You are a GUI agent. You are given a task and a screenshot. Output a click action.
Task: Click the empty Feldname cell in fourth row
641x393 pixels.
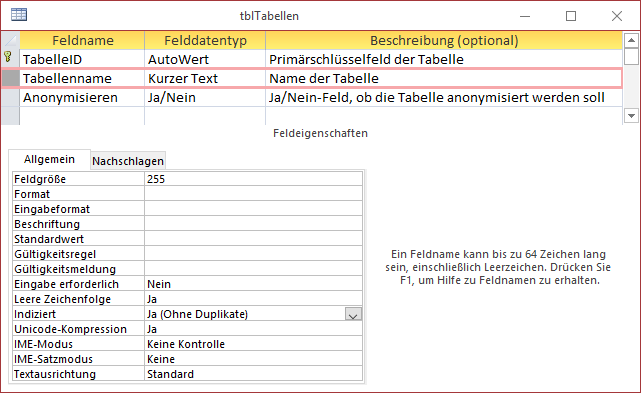coord(82,116)
